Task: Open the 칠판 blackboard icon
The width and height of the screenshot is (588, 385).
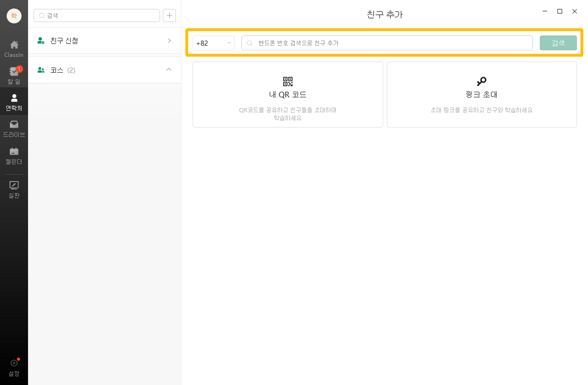Action: coord(14,185)
